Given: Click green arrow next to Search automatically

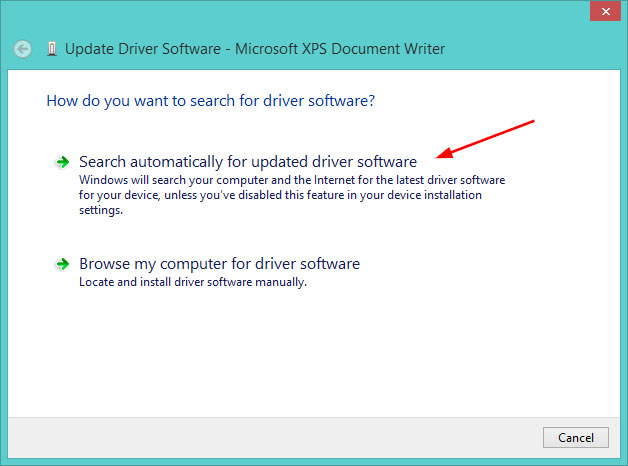Looking at the screenshot, I should point(62,162).
